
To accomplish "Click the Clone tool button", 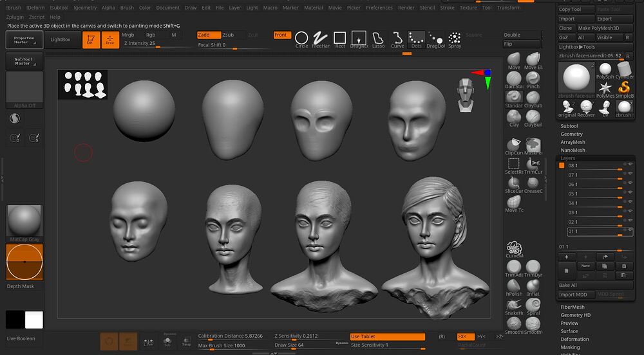I will 566,28.
